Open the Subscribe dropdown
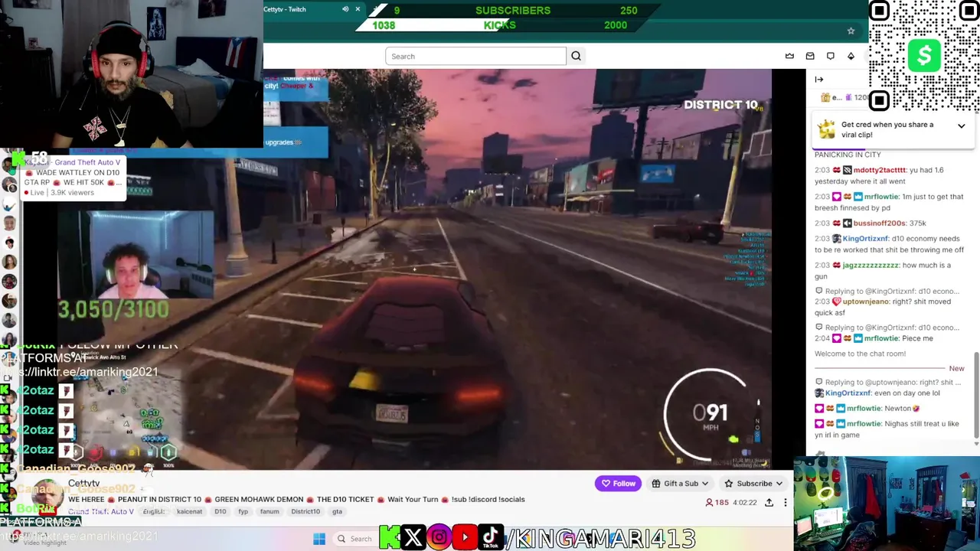The image size is (980, 551). tap(753, 484)
